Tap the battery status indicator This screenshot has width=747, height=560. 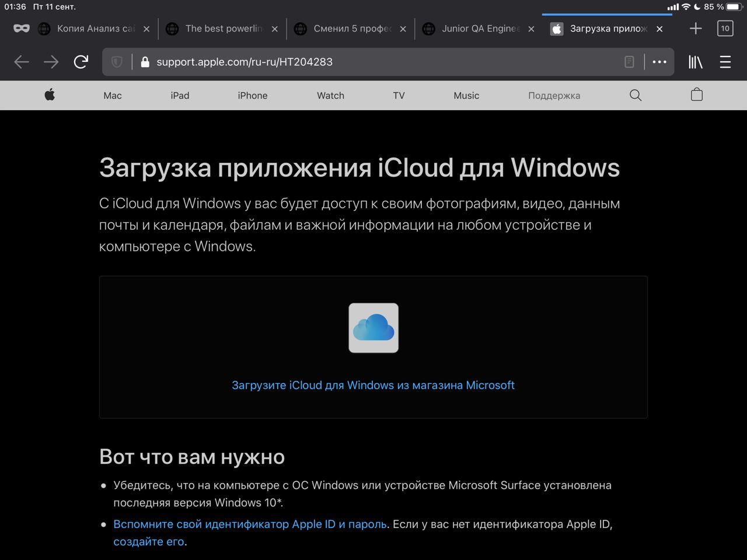(x=734, y=7)
